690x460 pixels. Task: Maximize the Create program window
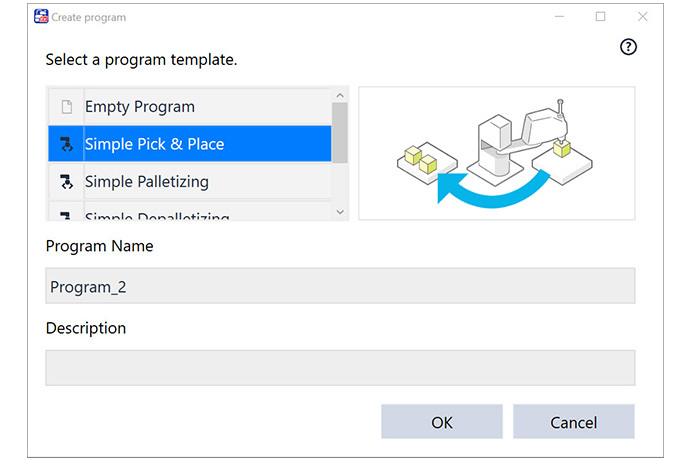[600, 17]
